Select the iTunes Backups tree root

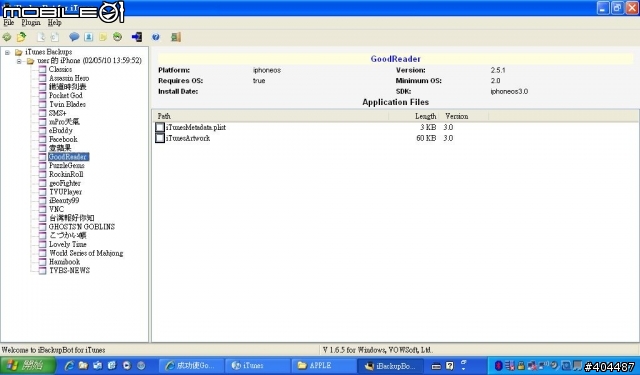(48, 52)
